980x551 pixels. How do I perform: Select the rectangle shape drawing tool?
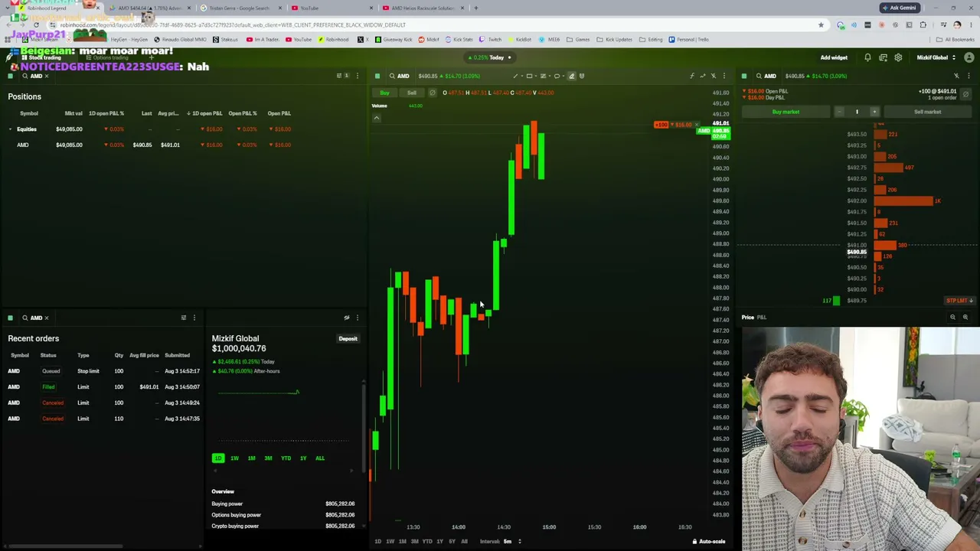pos(529,76)
